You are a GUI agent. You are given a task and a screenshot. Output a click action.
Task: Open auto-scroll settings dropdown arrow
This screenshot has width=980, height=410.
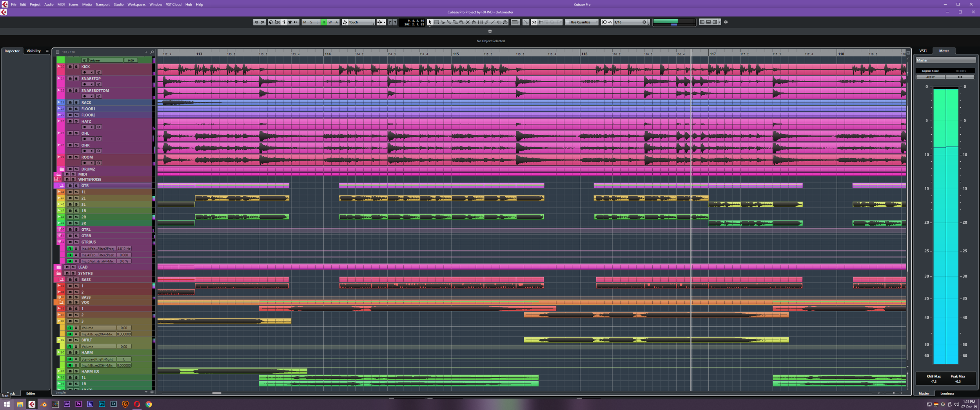point(385,22)
